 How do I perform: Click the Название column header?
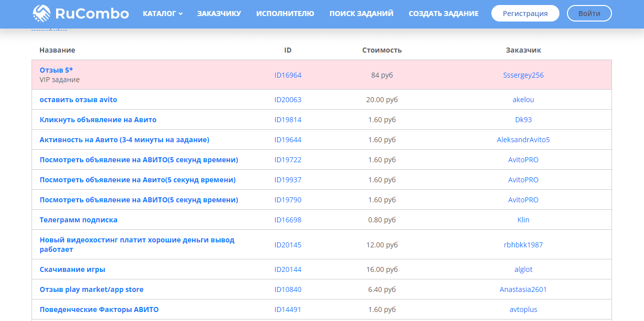tap(57, 50)
